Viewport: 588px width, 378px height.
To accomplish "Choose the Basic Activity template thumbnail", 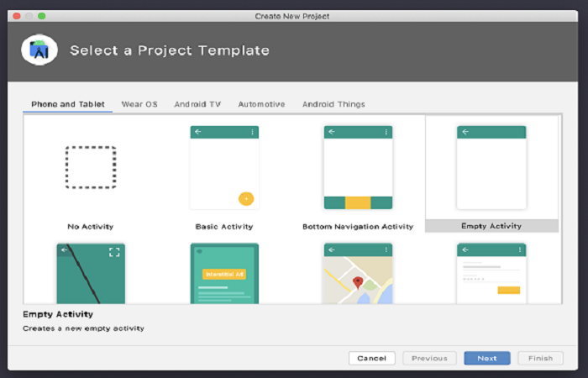I will coord(224,167).
